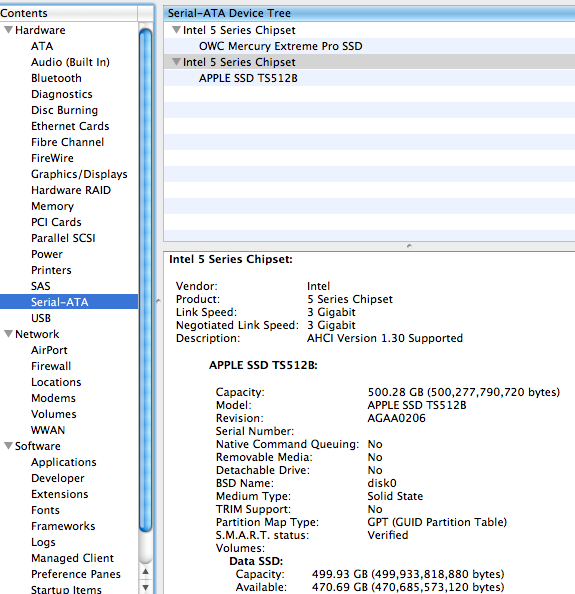The width and height of the screenshot is (575, 594).
Task: Open Applications under Software
Action: pos(64,462)
